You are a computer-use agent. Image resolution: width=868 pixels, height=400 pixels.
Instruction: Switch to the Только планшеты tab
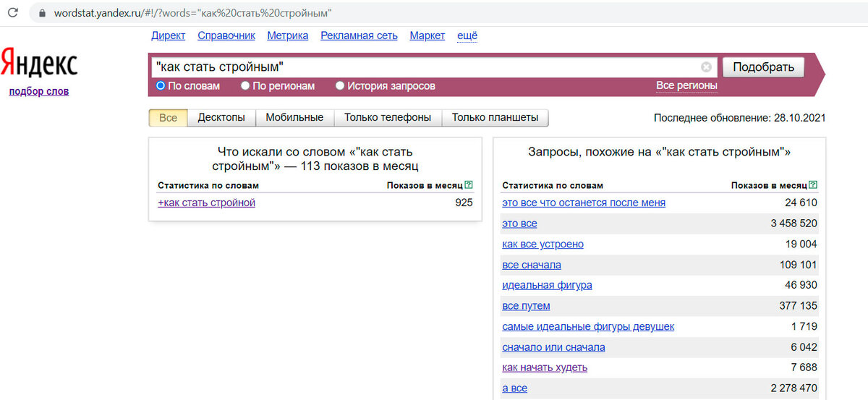point(495,117)
